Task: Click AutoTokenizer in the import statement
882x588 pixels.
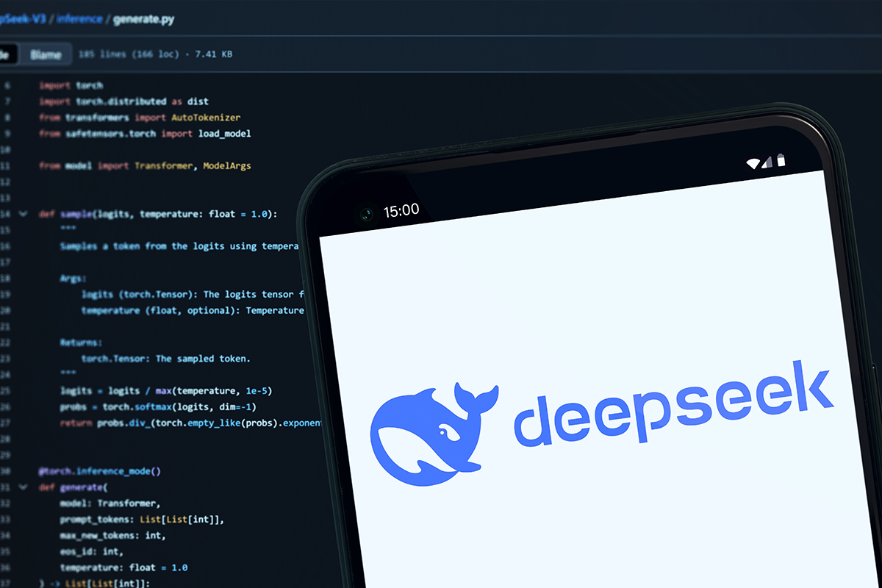Action: tap(206, 118)
